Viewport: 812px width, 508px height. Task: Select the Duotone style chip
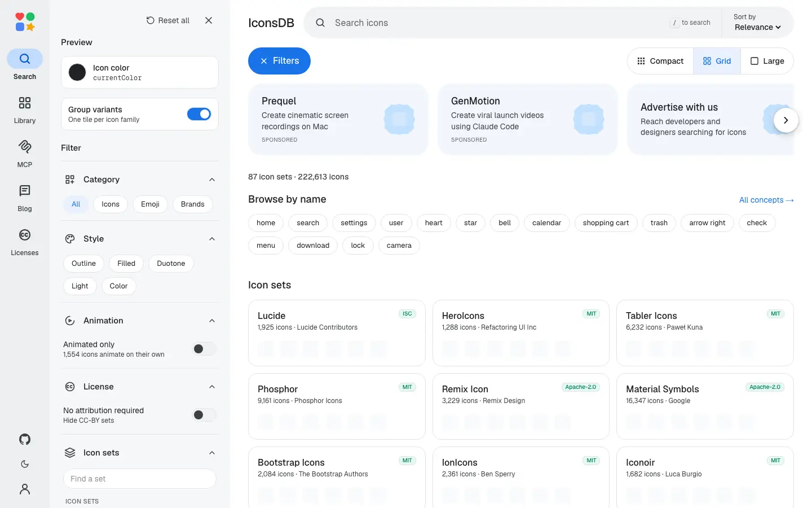click(x=171, y=264)
